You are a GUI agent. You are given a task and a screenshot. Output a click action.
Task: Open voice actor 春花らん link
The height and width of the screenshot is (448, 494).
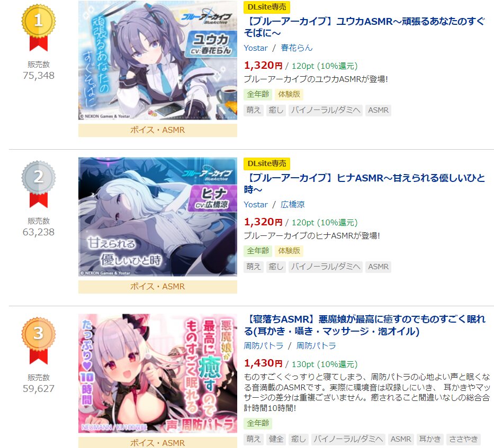coord(297,48)
